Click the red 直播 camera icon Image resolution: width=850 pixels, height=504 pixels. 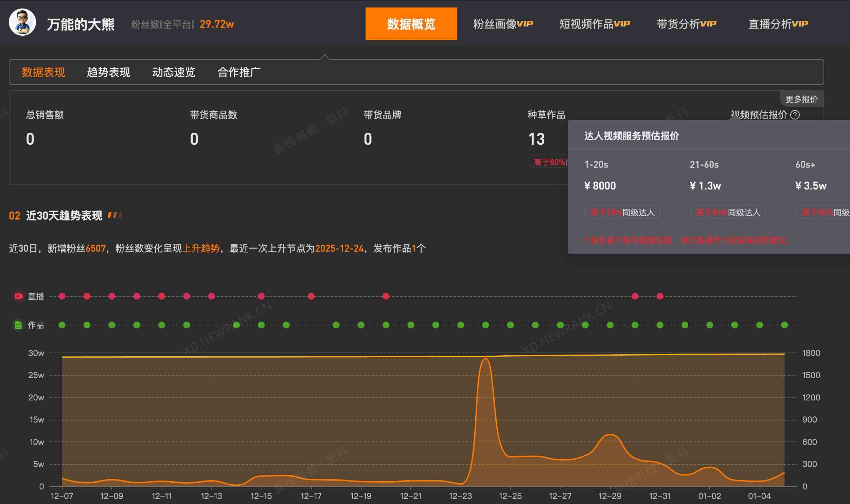(18, 296)
